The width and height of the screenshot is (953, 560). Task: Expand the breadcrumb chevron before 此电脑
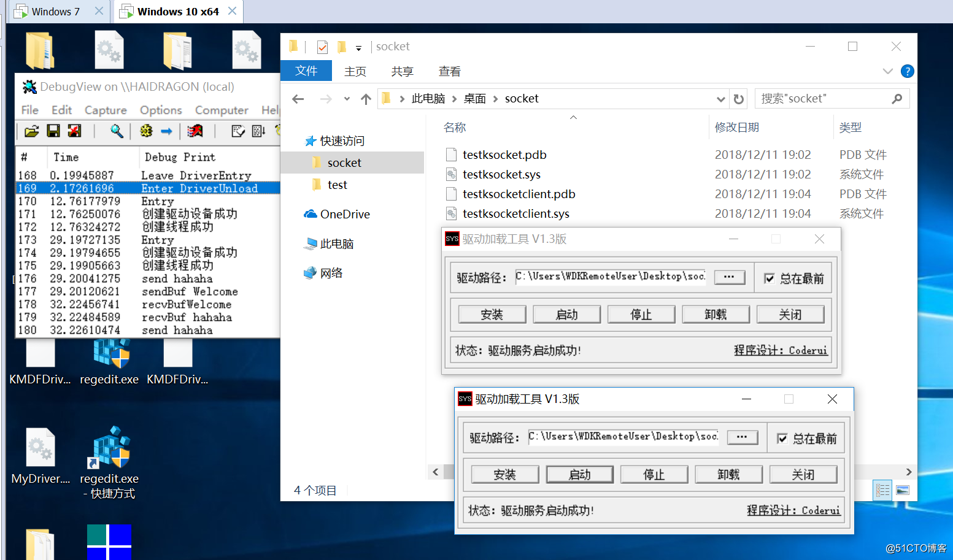point(402,99)
